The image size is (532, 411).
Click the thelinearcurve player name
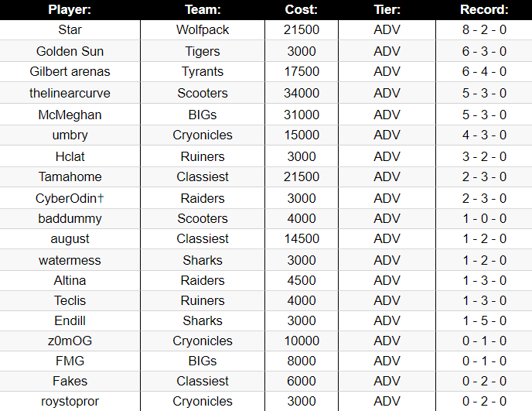click(x=70, y=93)
